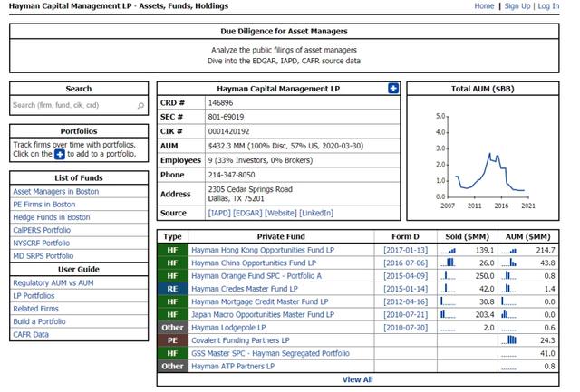Open Covalent Funding Partners LP
This screenshot has height=392, width=580.
click(x=240, y=340)
